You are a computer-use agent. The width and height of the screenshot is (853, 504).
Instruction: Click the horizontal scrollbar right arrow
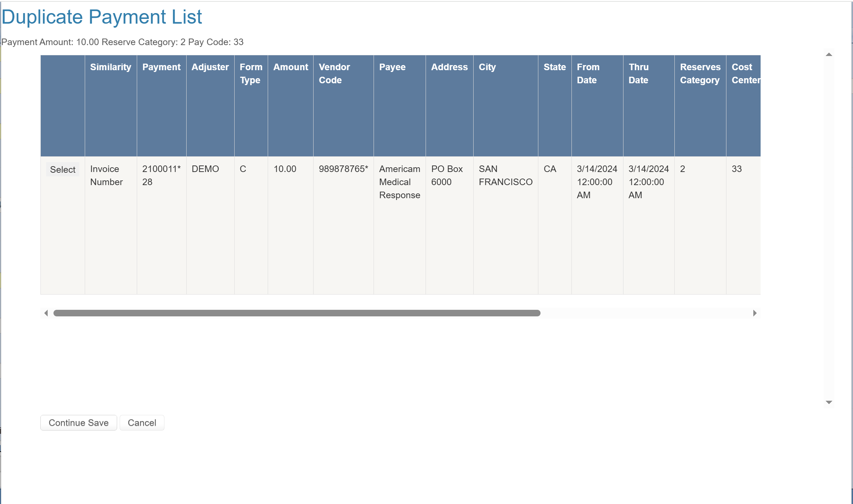click(x=755, y=313)
